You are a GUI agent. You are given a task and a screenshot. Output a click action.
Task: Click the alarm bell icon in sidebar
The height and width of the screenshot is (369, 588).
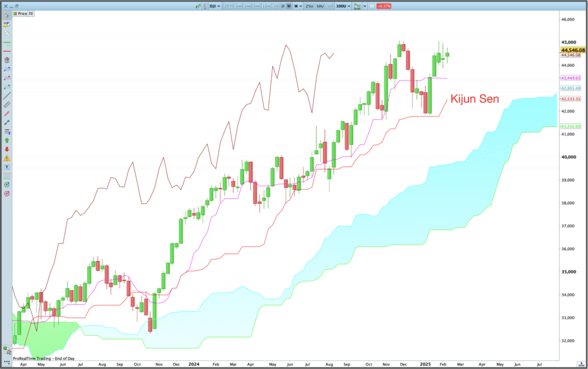[x=7, y=24]
